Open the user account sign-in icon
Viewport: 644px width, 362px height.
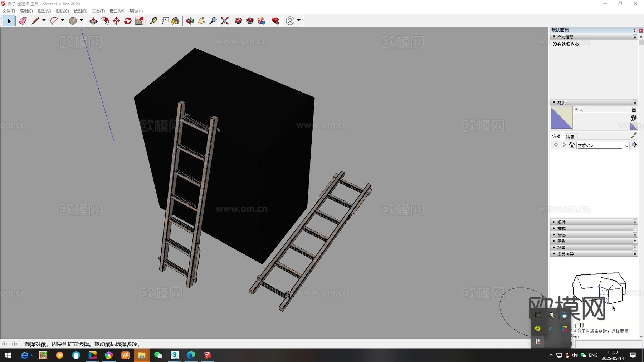[x=290, y=21]
